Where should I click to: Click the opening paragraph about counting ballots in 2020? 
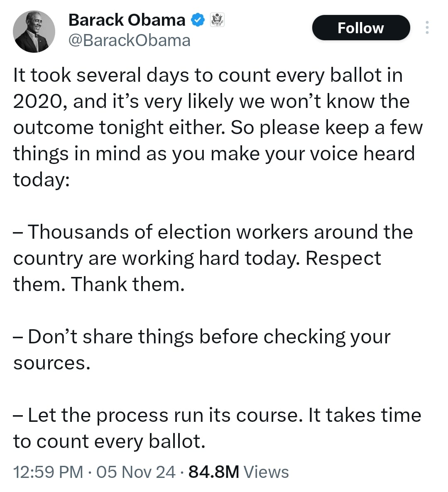coord(208,76)
